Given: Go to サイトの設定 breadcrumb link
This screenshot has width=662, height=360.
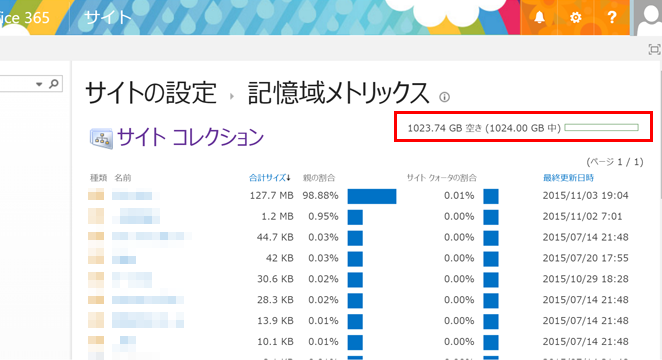Looking at the screenshot, I should 151,93.
